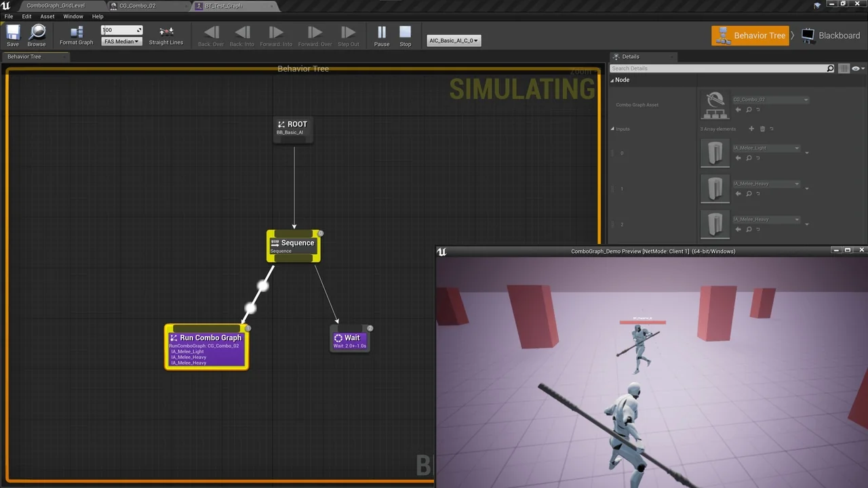Collapse the Inputs array section
Screen dimensions: 868x488
point(613,129)
